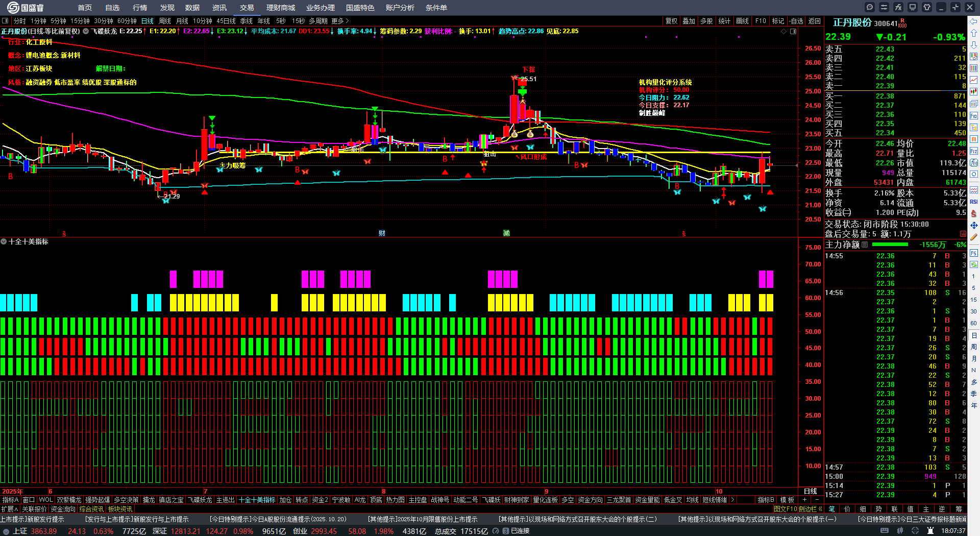Click the 上证 index value 3863.89
The height and width of the screenshot is (536, 980).
(x=44, y=531)
